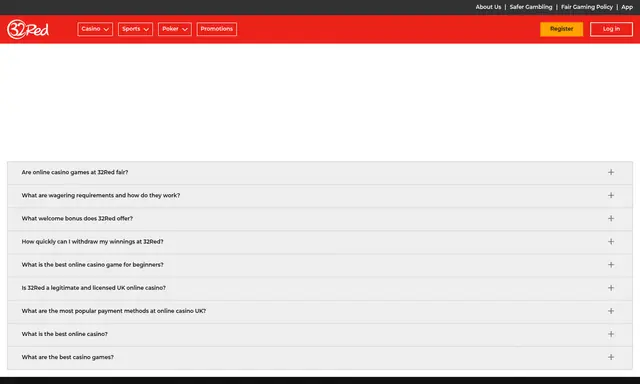The height and width of the screenshot is (384, 640).
Task: Expand plus icon for welcome bonus question
Action: 611,218
